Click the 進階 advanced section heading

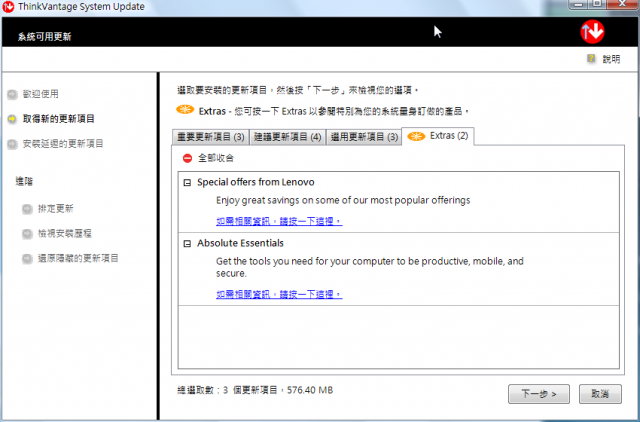click(x=24, y=181)
